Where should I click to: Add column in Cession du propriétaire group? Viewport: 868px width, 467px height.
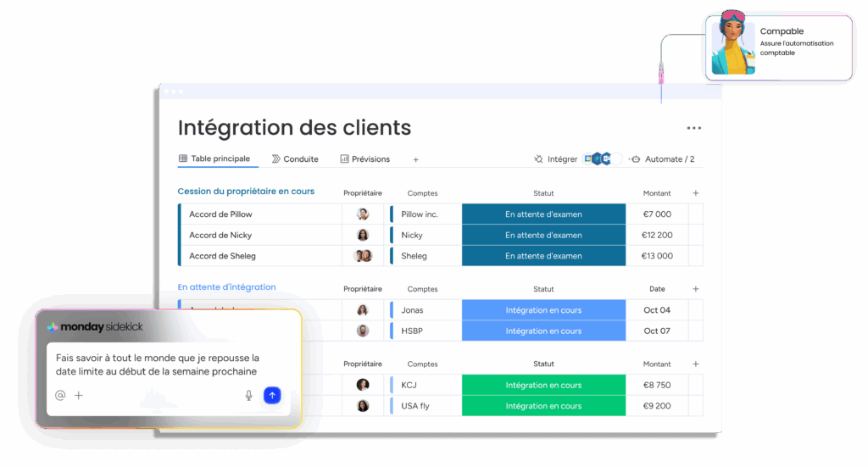pos(696,193)
